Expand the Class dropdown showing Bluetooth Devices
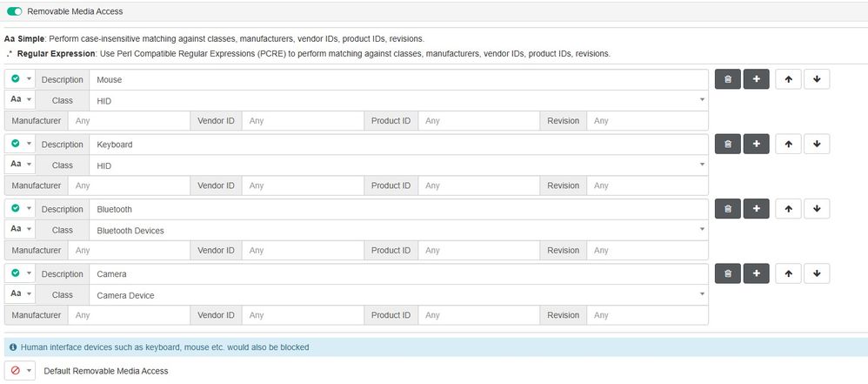Screen dimensions: 868x384 (398, 231)
